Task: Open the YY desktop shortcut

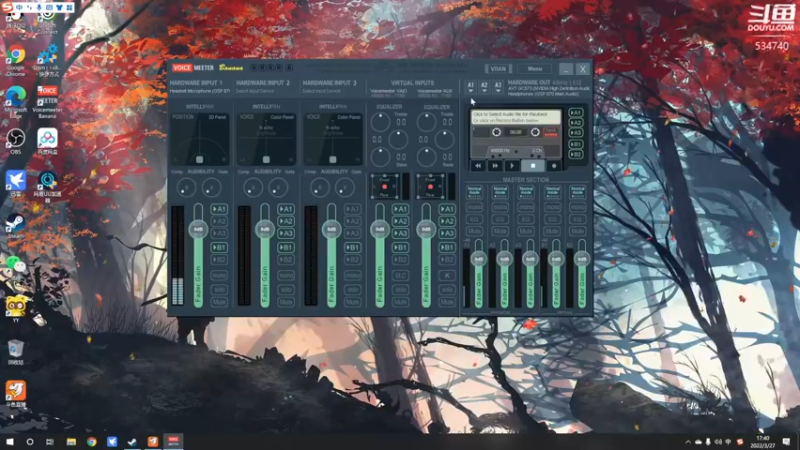Action: coord(16,309)
